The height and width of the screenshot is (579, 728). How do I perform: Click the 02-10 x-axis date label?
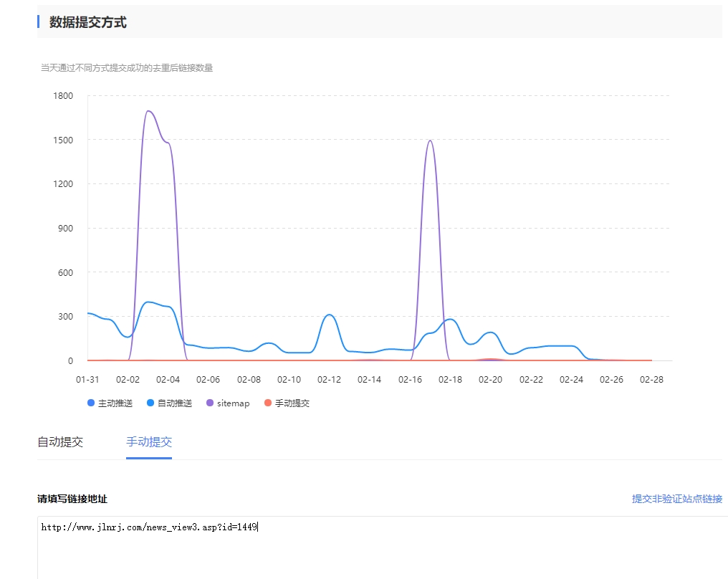(289, 379)
